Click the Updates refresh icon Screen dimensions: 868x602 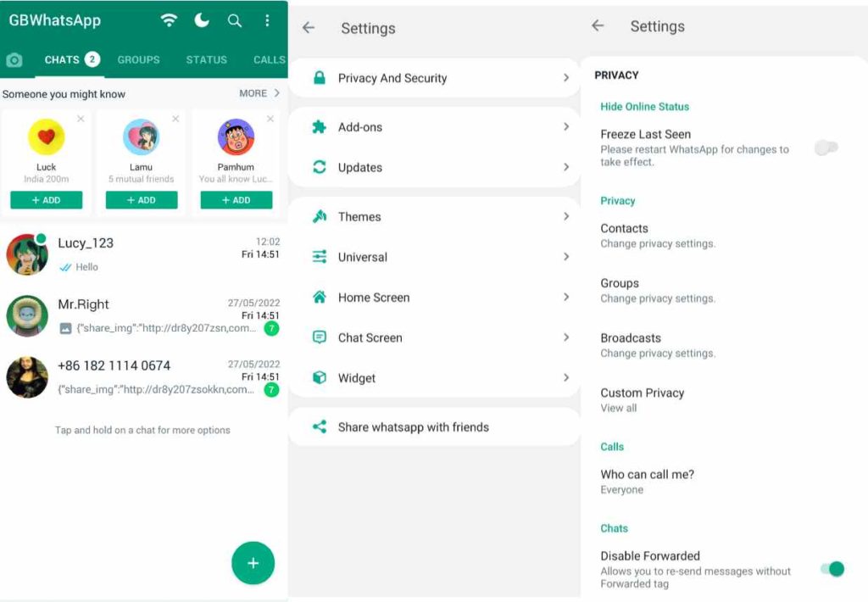[320, 167]
